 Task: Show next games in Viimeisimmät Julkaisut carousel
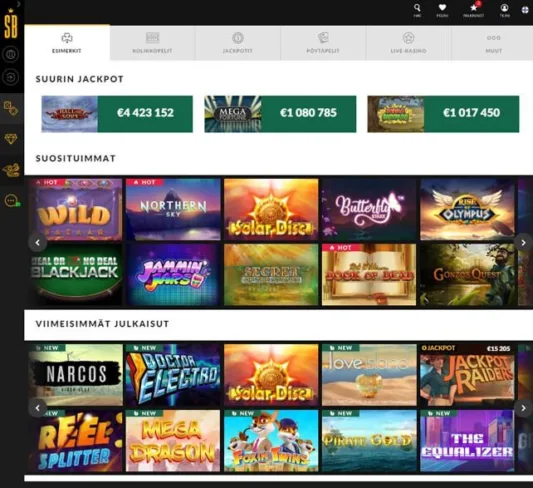(x=523, y=408)
